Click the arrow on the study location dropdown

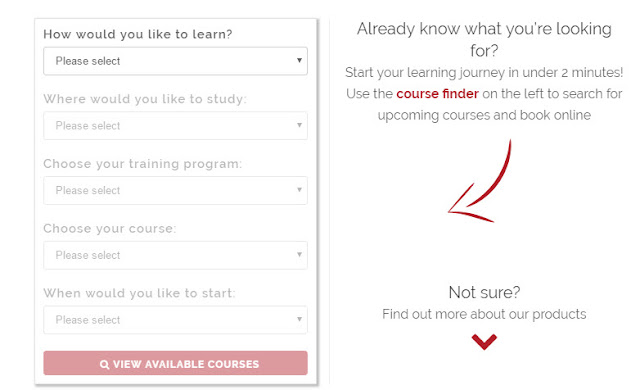point(299,125)
